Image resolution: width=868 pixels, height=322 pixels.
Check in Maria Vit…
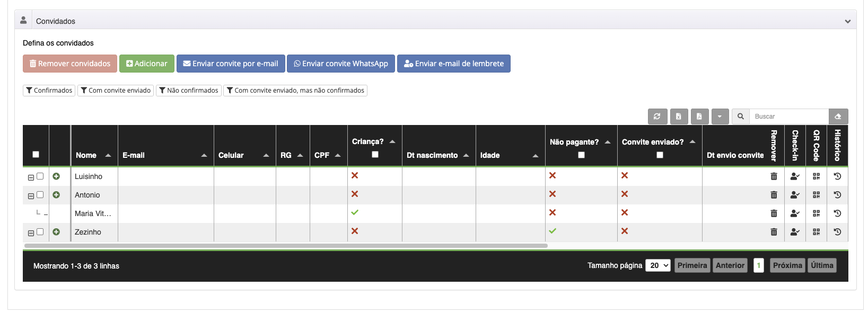coord(795,213)
